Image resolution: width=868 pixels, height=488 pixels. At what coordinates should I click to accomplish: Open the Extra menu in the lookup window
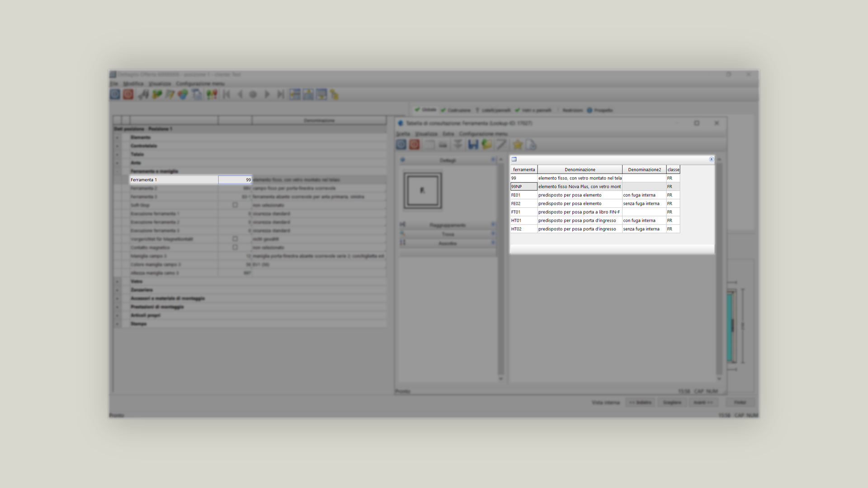click(x=448, y=134)
